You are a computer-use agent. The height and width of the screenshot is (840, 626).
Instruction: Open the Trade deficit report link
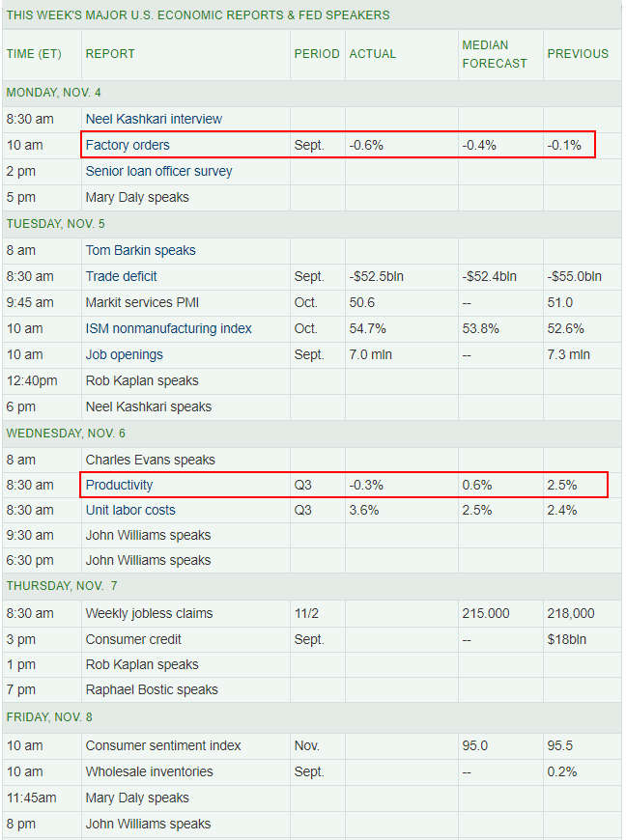pyautogui.click(x=121, y=276)
